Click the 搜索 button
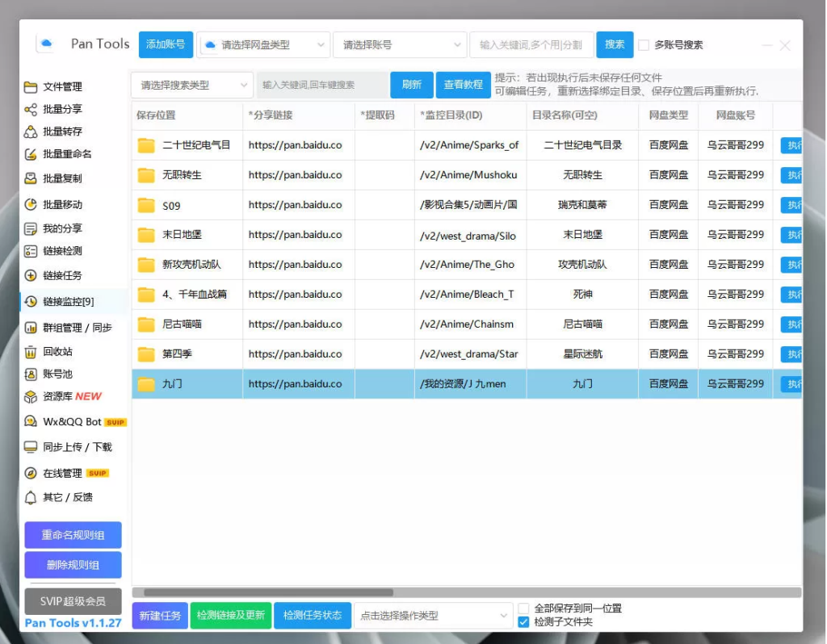827x644 pixels. coord(615,45)
